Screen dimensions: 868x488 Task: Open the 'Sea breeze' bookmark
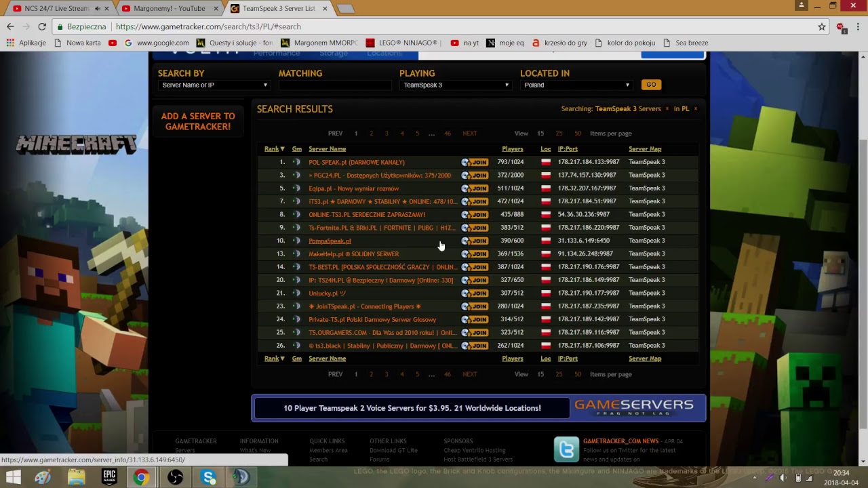tap(686, 43)
